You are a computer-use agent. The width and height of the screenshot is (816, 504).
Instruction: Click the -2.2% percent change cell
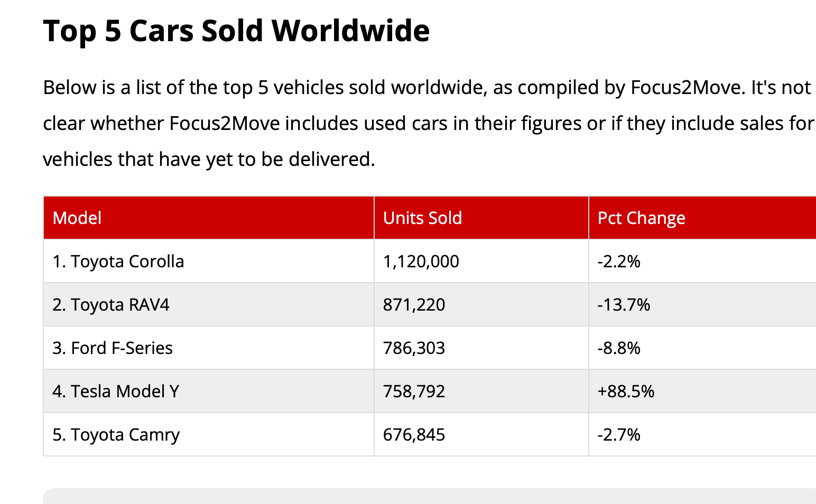618,262
